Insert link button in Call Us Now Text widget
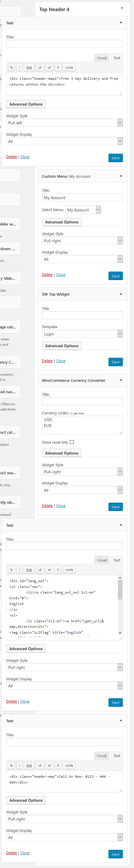 (29, 765)
